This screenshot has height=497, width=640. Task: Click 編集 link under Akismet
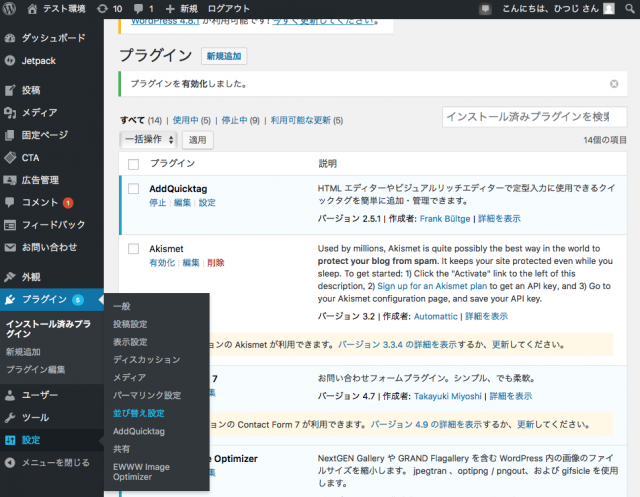[191, 263]
